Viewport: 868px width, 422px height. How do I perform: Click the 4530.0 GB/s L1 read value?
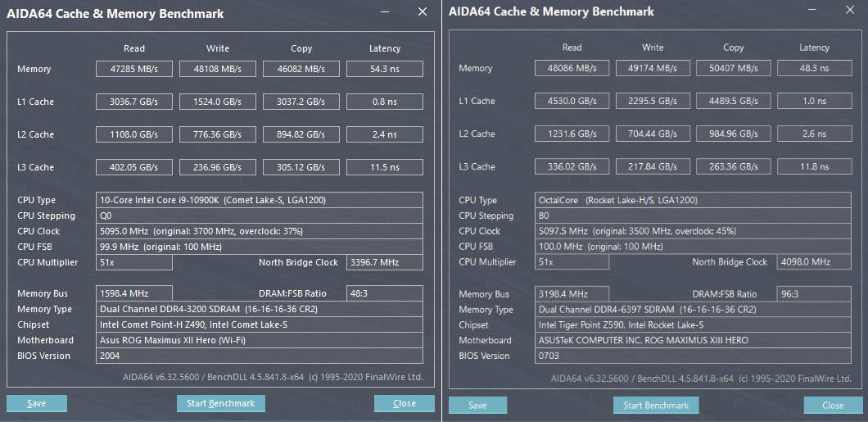tap(572, 101)
